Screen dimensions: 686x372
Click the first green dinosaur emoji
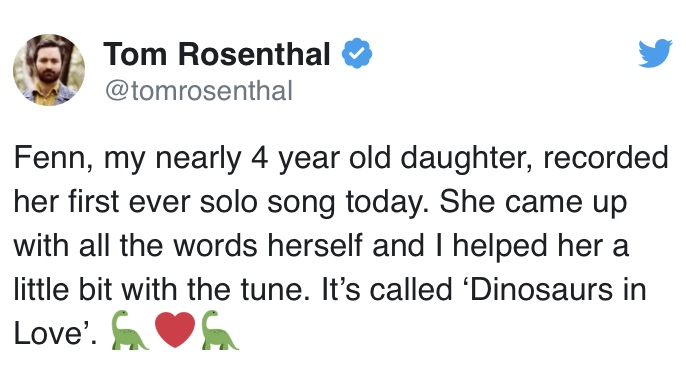(130, 330)
